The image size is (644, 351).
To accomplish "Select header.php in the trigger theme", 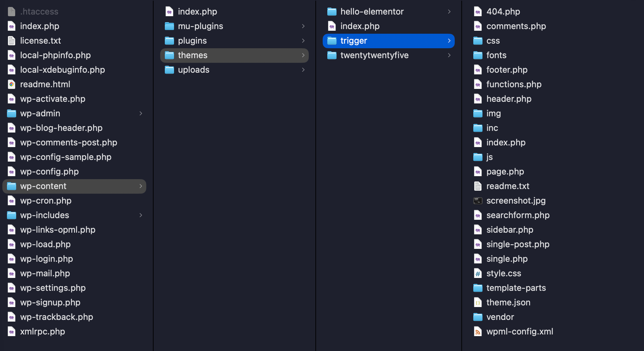I will click(509, 99).
